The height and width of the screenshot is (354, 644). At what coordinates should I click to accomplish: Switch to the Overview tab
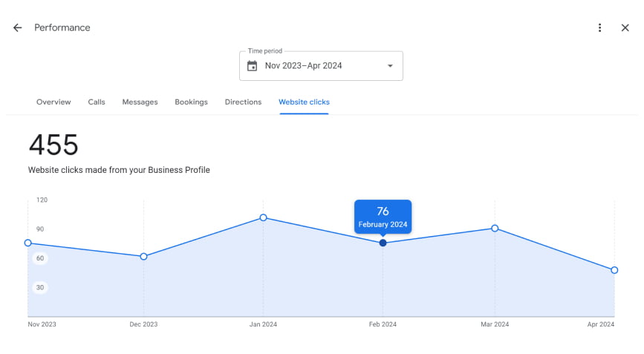(53, 102)
